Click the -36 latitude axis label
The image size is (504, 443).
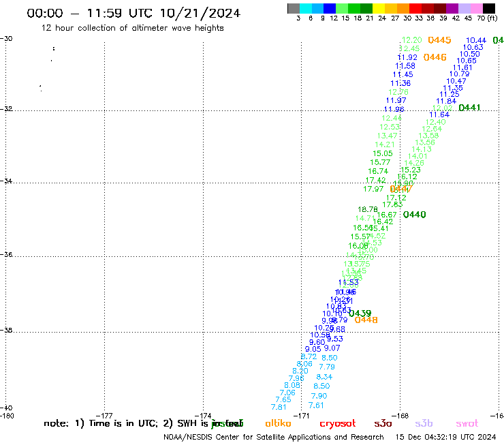click(x=6, y=254)
